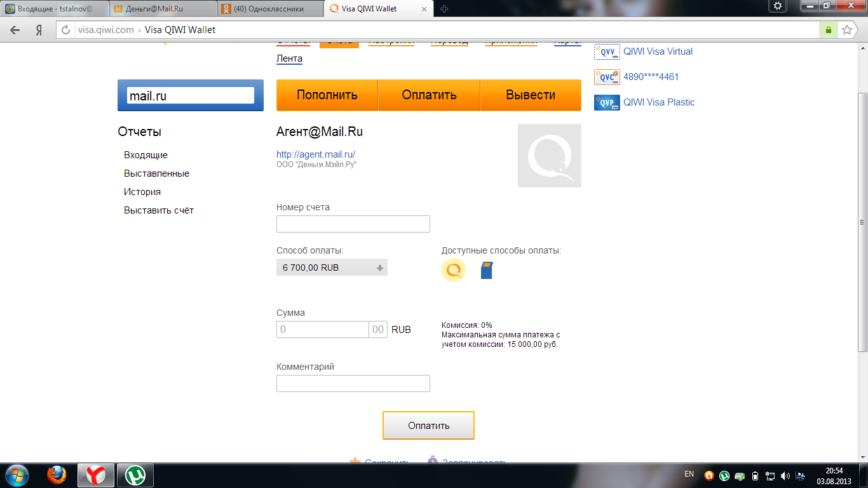Viewport: 868px width, 488px height.
Task: Select the blue SIM card payment method icon
Action: pos(487,270)
